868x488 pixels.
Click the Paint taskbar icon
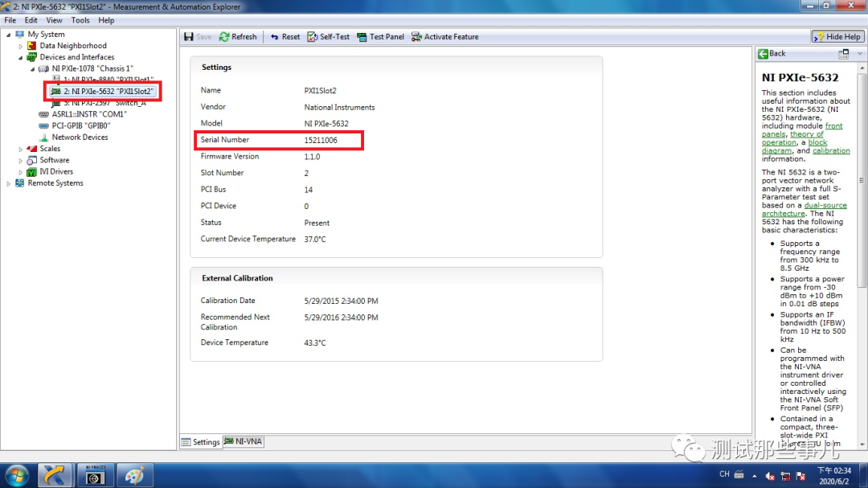[x=134, y=475]
